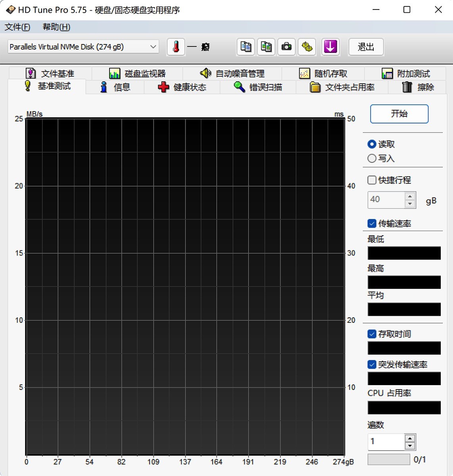Click the 自动噪音管理 speaker icon

[205, 73]
